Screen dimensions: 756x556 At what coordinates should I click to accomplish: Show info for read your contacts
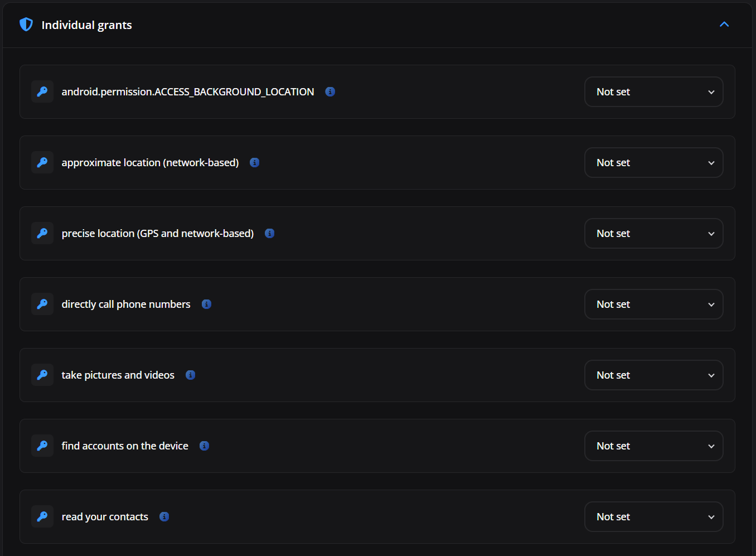(164, 516)
